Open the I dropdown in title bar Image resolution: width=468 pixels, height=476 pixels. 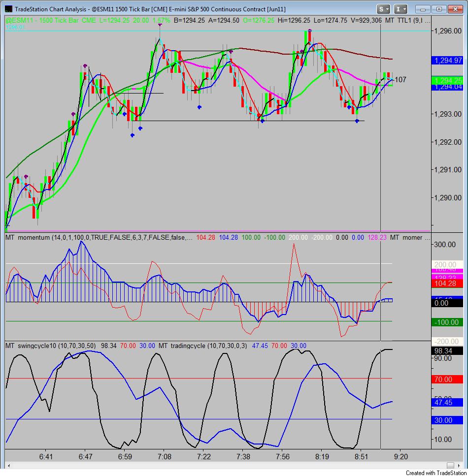401,9
